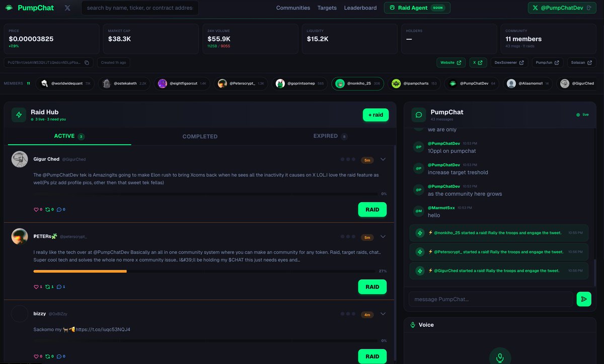This screenshot has width=604, height=364.
Task: Click bizzy raid progress bar at 0%
Action: (x=205, y=341)
